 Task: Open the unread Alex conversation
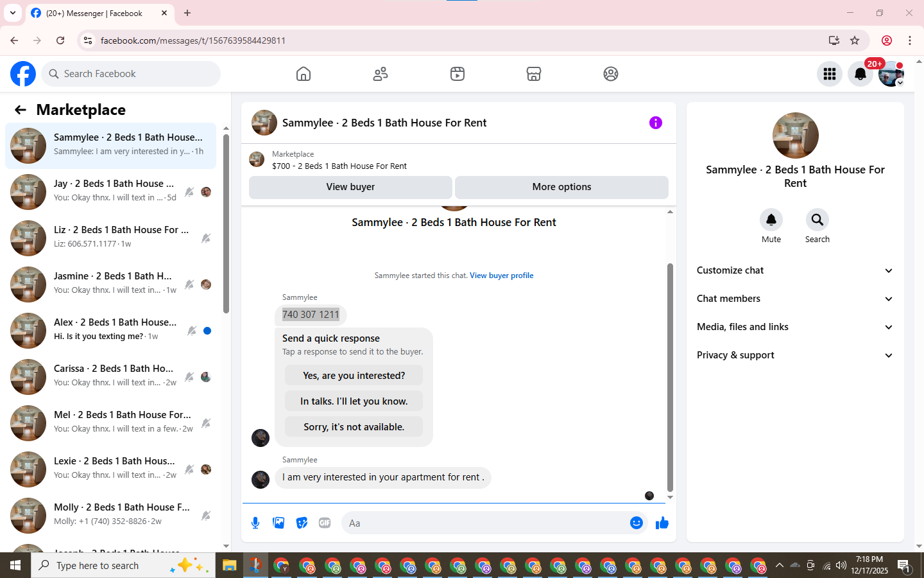click(x=110, y=331)
